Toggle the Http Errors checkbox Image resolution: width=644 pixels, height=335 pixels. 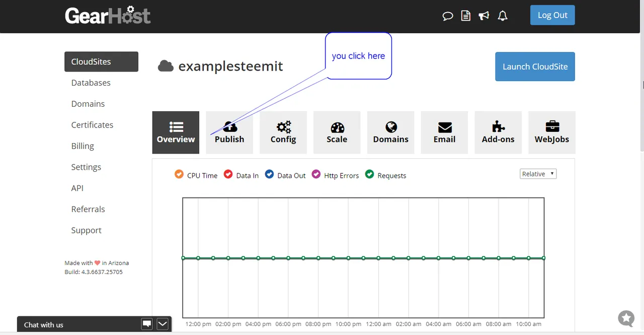316,174
